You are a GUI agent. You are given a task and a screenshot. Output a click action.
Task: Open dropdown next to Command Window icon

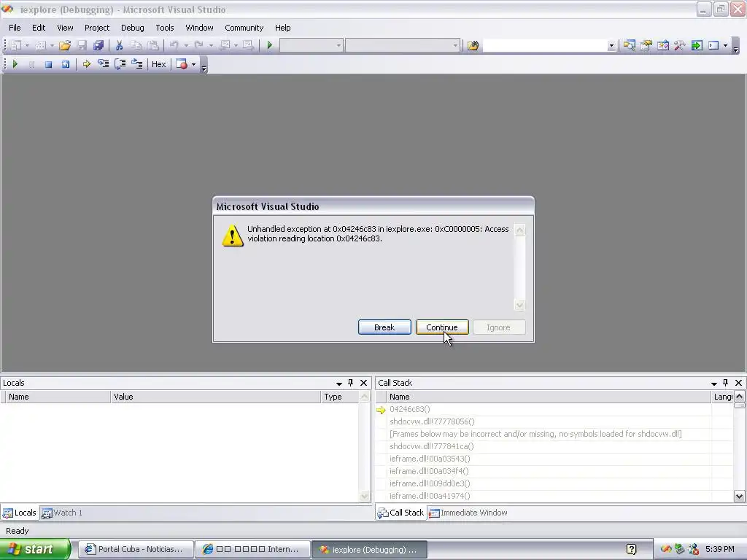[726, 46]
